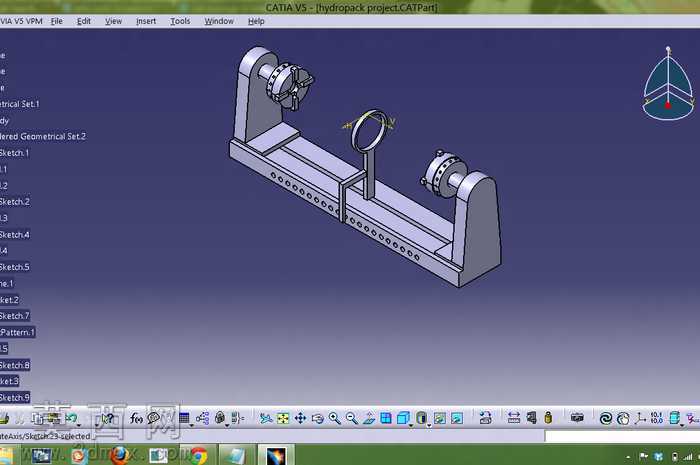The height and width of the screenshot is (465, 700).
Task: Click the Capture camera icon
Action: click(577, 418)
